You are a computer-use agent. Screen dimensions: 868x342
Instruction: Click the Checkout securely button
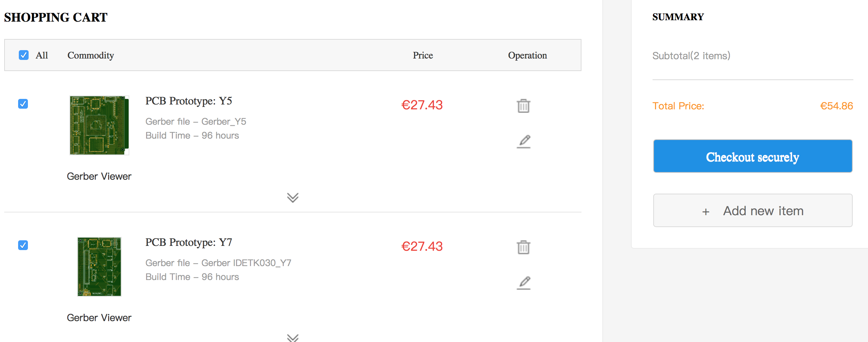tap(753, 156)
